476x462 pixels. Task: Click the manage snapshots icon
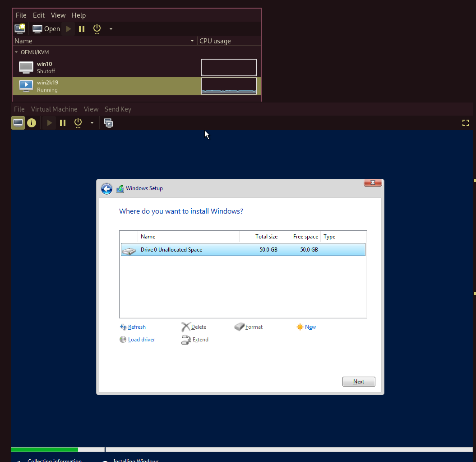[108, 123]
